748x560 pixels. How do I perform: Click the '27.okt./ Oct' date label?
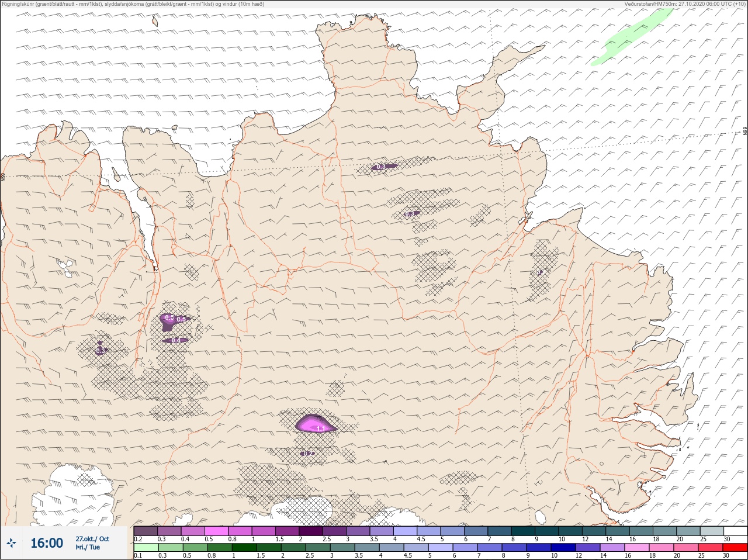[92, 539]
